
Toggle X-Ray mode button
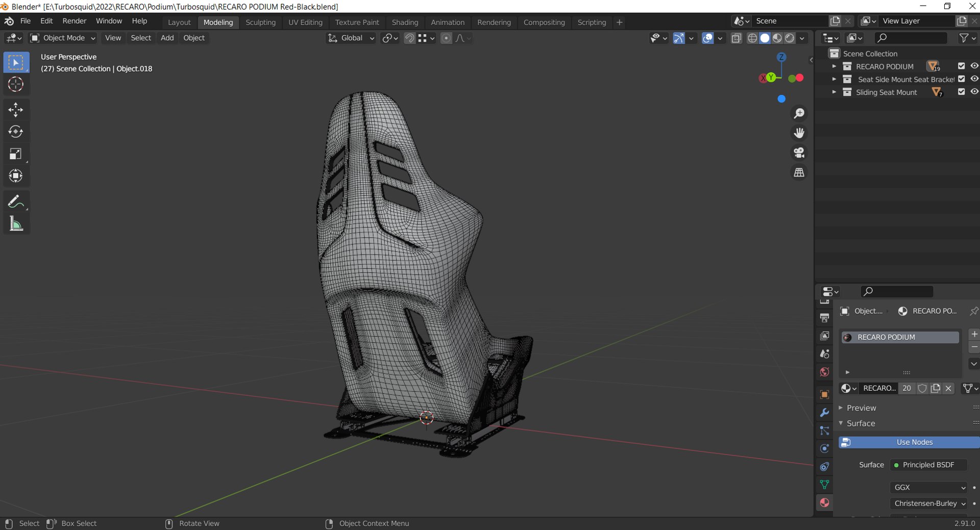736,38
